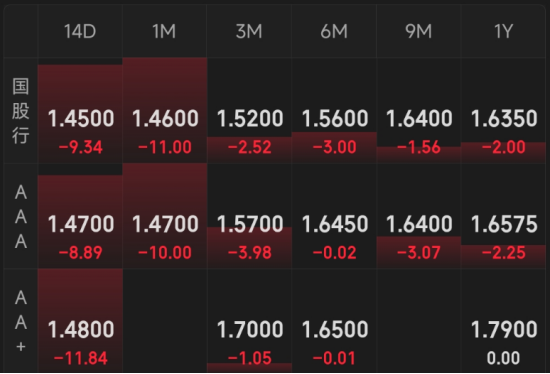Select the 1M column header
550x374 pixels.
pos(165,31)
